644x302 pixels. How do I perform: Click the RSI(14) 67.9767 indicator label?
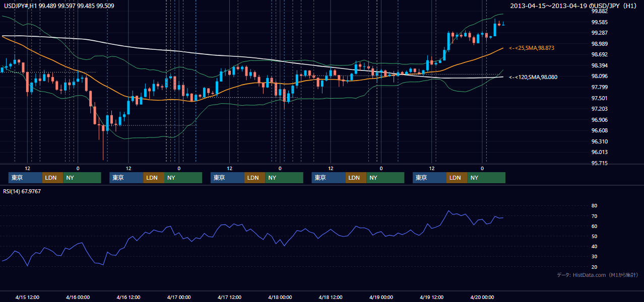[x=22, y=191]
